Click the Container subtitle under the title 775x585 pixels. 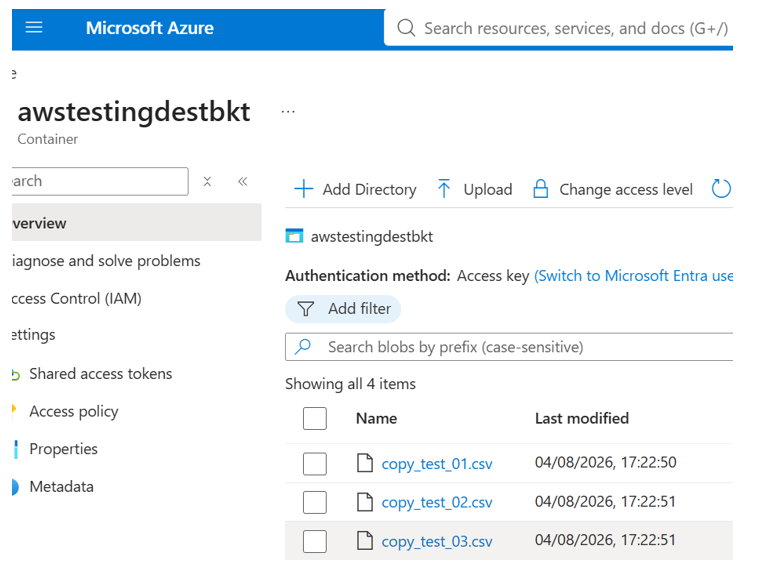47,139
